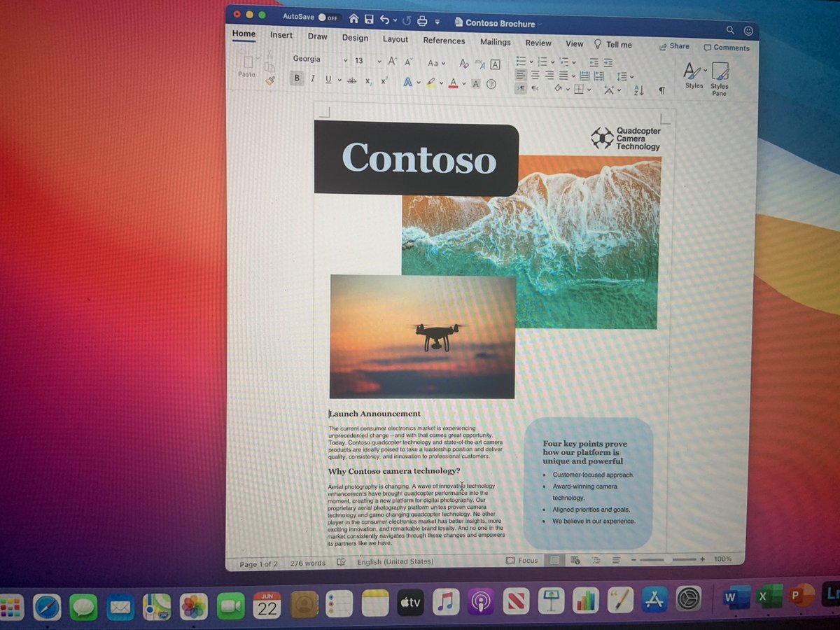
Task: Toggle character shading button
Action: coord(476,84)
